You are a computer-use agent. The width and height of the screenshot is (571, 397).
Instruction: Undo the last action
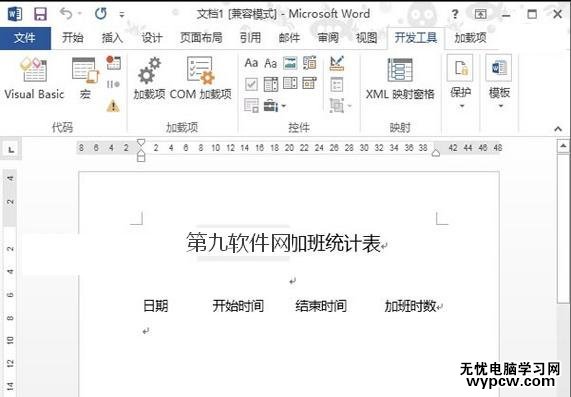66,14
